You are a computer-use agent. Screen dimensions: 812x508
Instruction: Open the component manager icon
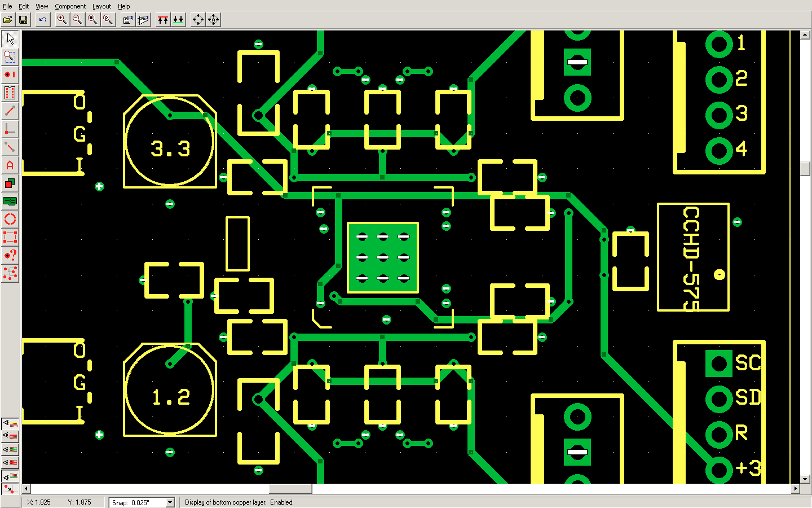143,20
